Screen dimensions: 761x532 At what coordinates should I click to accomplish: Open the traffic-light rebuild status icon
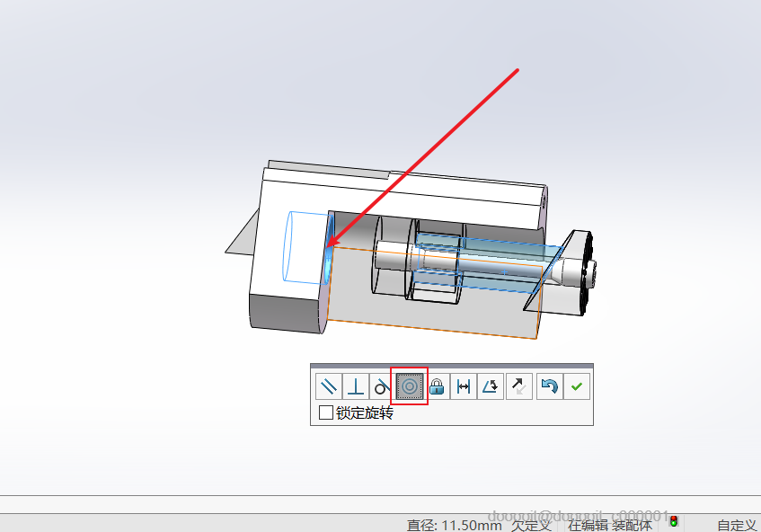pos(674,521)
